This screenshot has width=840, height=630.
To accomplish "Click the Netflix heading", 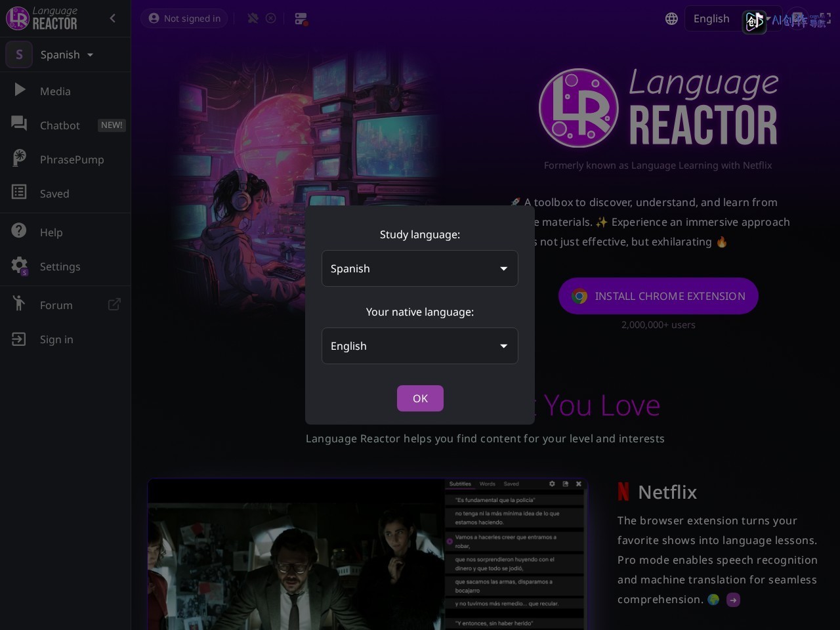I will [x=667, y=492].
